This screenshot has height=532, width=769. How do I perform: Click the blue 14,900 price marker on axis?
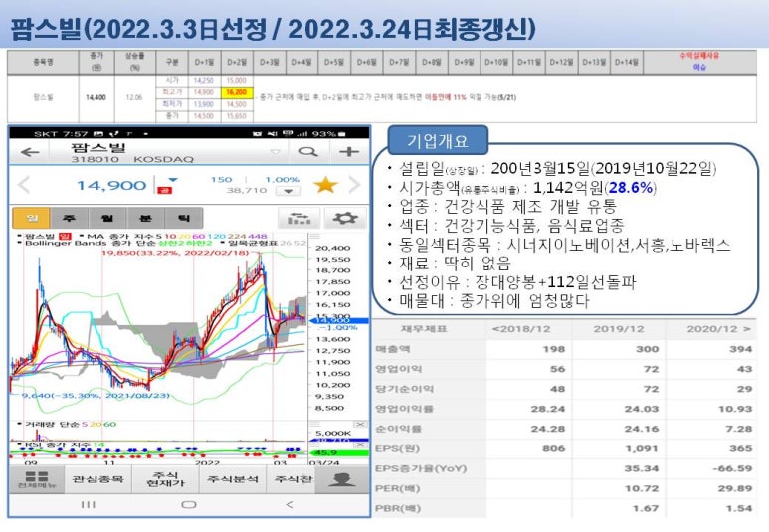[x=338, y=320]
